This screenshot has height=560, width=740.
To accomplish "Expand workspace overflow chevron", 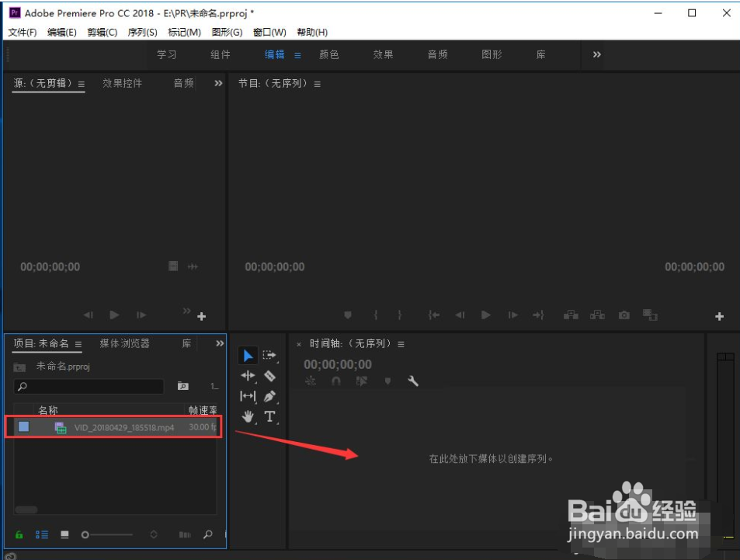I will [x=596, y=54].
